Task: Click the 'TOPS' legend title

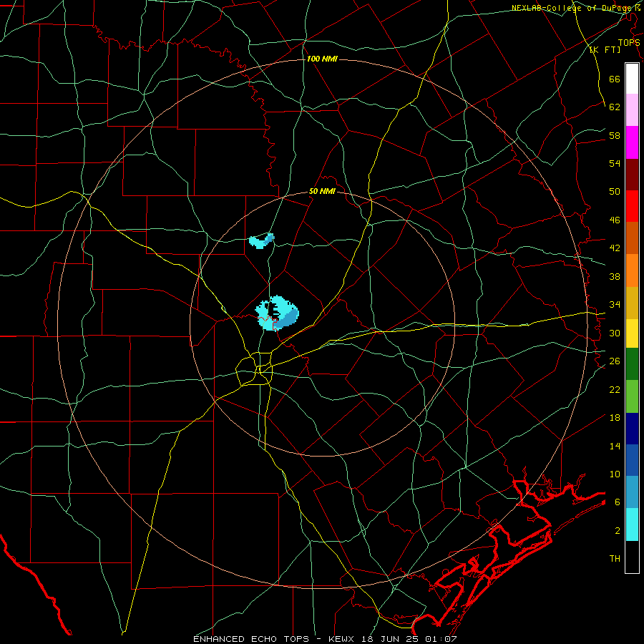Action: click(x=629, y=42)
